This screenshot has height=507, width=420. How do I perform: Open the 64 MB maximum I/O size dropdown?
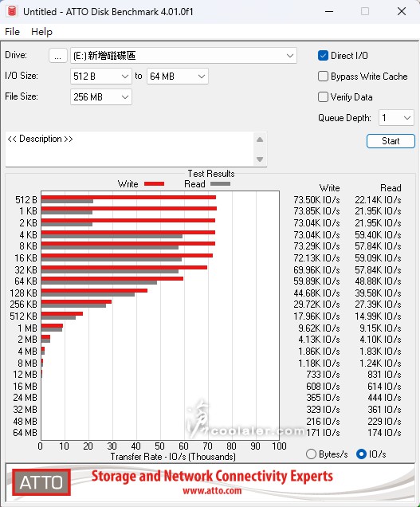(178, 77)
